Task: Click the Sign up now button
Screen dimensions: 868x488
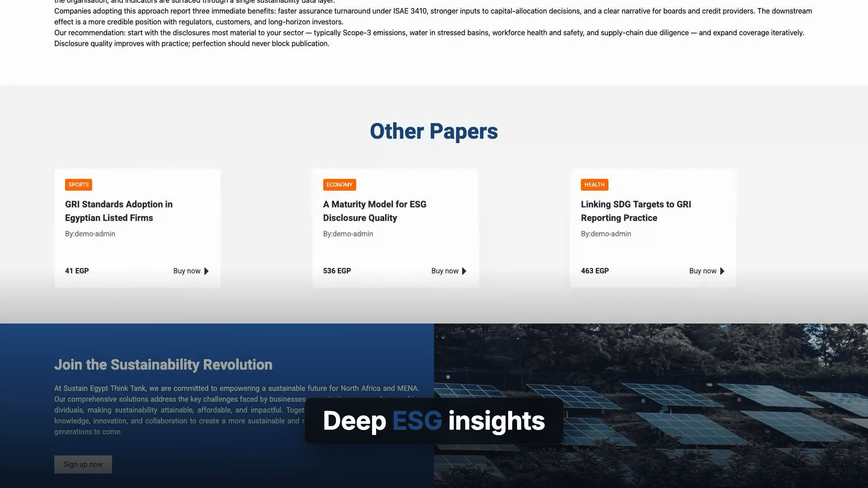Action: pyautogui.click(x=83, y=465)
